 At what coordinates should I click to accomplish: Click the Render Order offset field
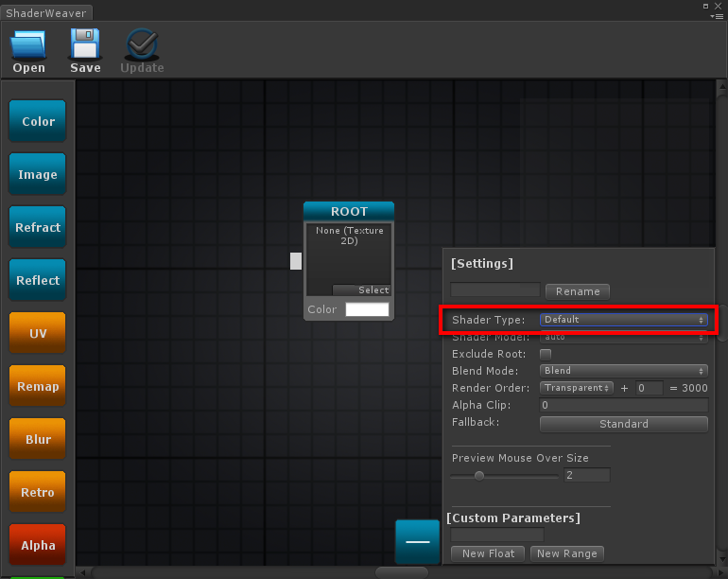pos(649,388)
